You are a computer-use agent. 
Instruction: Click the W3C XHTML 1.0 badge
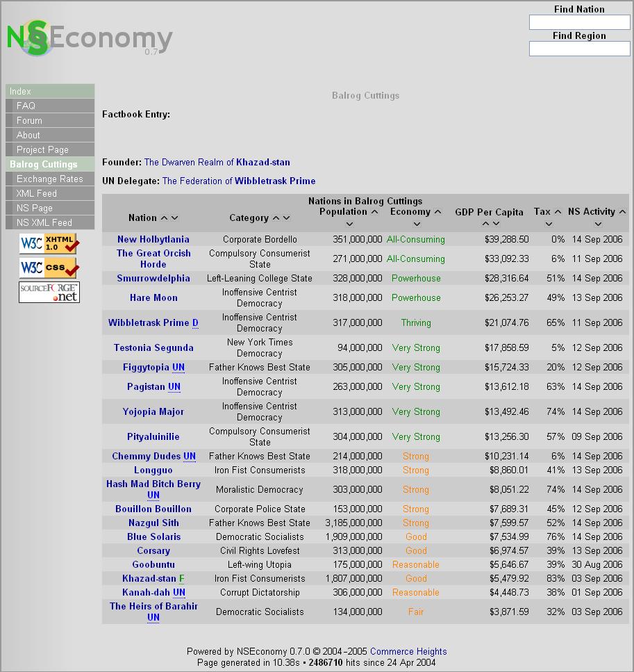(49, 243)
